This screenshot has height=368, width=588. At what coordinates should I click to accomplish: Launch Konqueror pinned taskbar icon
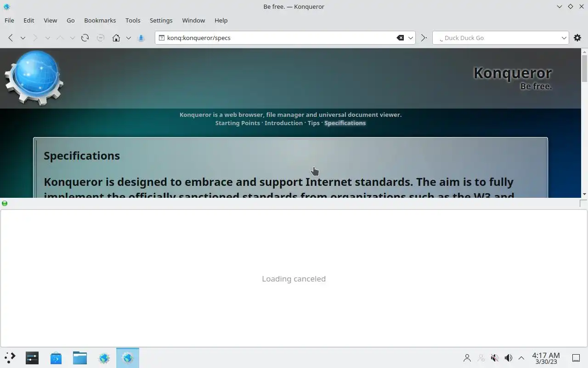pyautogui.click(x=104, y=358)
